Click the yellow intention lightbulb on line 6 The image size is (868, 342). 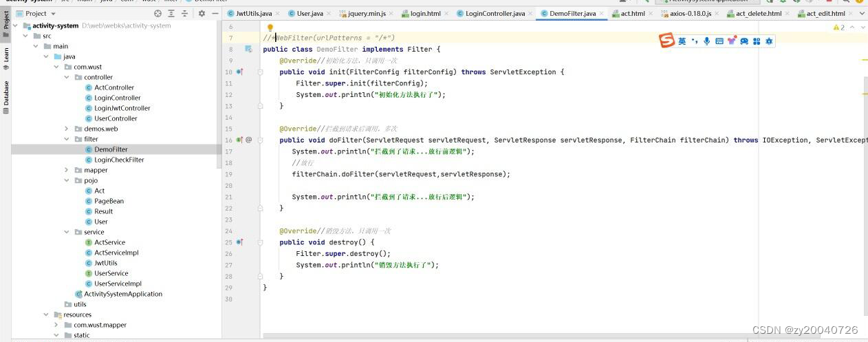coord(270,28)
